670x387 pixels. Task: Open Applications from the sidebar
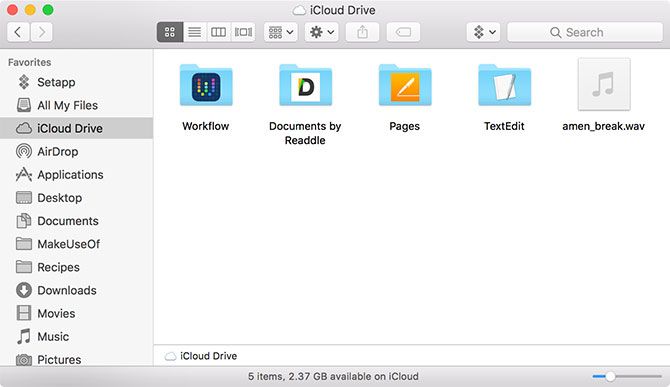pyautogui.click(x=76, y=174)
